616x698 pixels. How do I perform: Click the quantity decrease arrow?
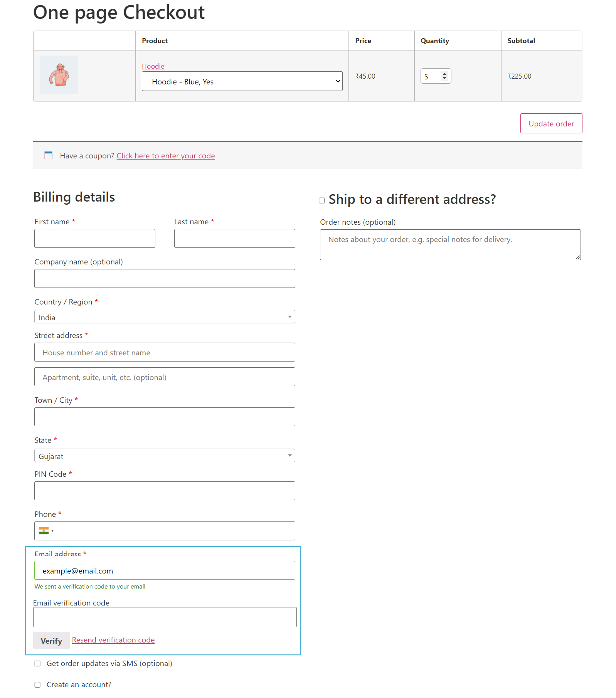(444, 79)
